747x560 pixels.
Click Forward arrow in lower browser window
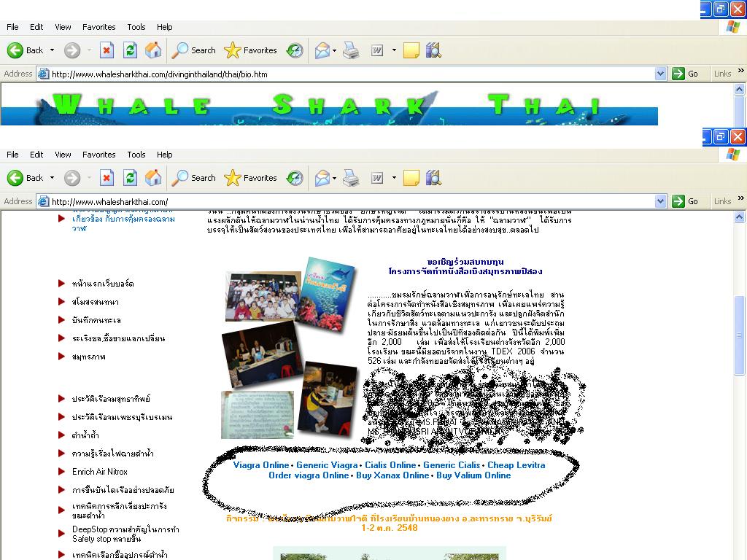[x=72, y=178]
